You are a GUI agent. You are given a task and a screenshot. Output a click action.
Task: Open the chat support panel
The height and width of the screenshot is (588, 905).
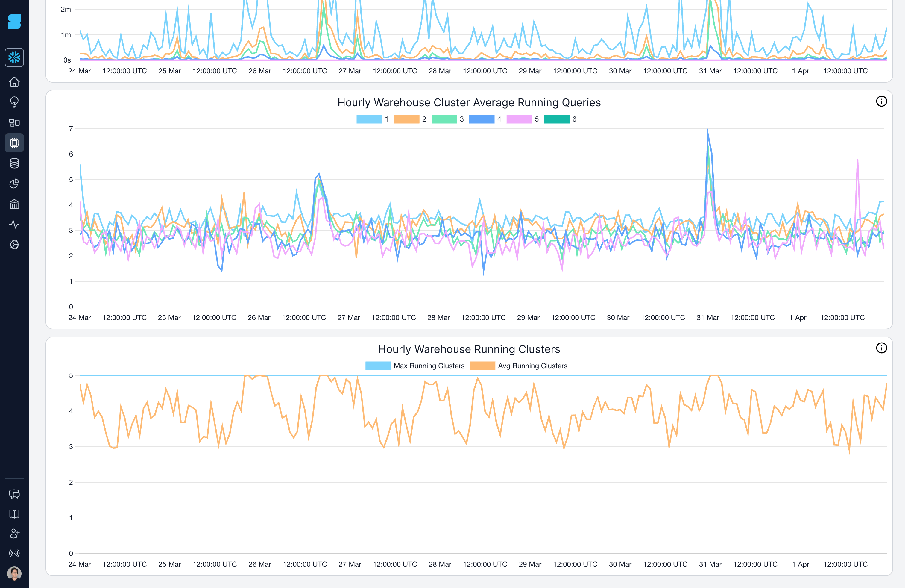14,494
